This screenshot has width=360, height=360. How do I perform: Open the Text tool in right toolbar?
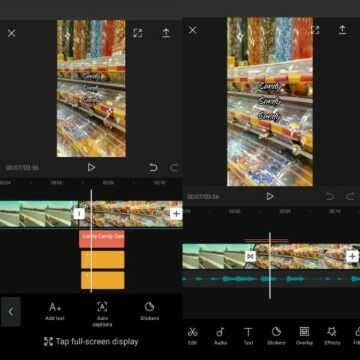248,336
